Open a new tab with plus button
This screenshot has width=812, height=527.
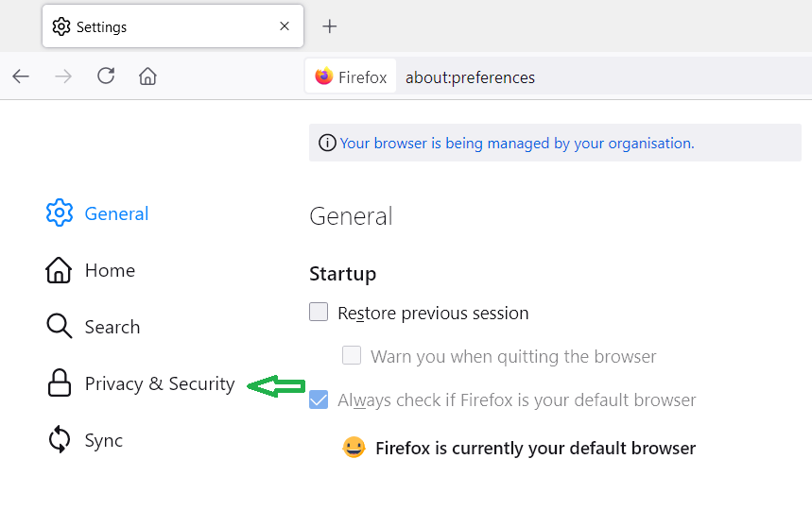coord(329,26)
